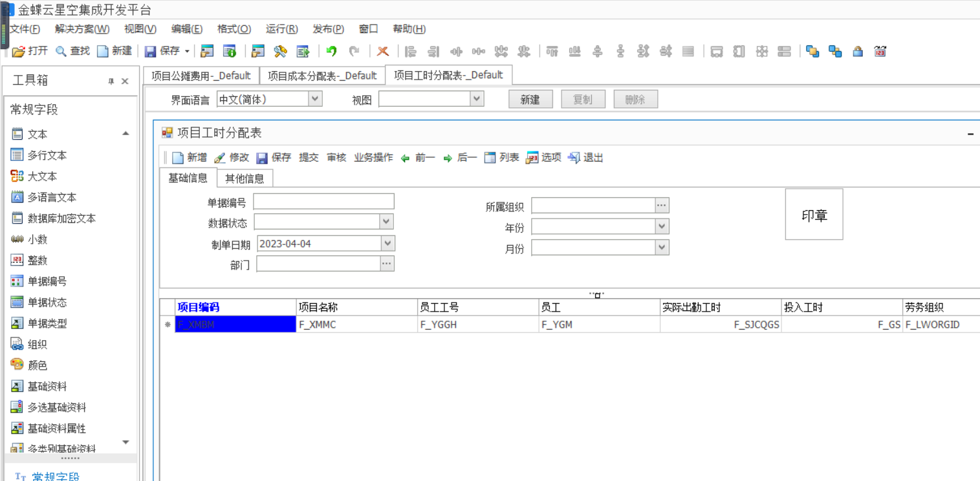Viewport: 980px width, 481px height.
Task: Click 后一 green right arrow
Action: [448, 158]
